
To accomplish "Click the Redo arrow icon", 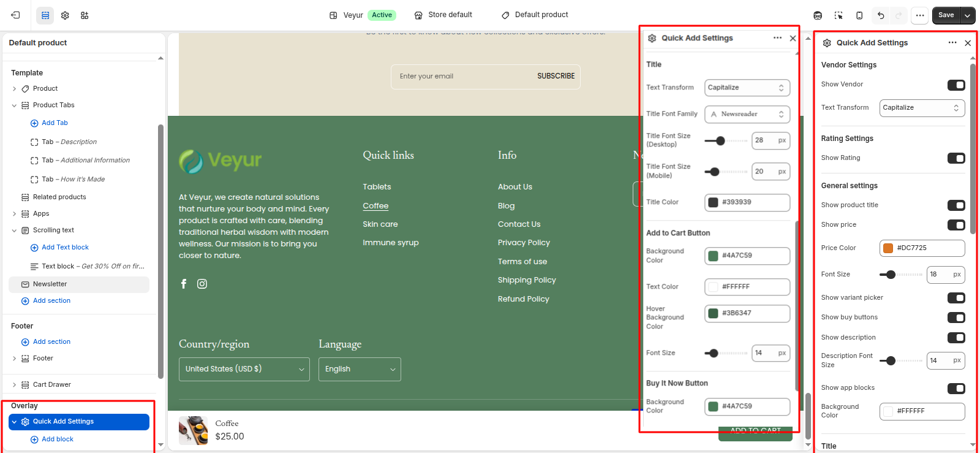I will coord(899,15).
